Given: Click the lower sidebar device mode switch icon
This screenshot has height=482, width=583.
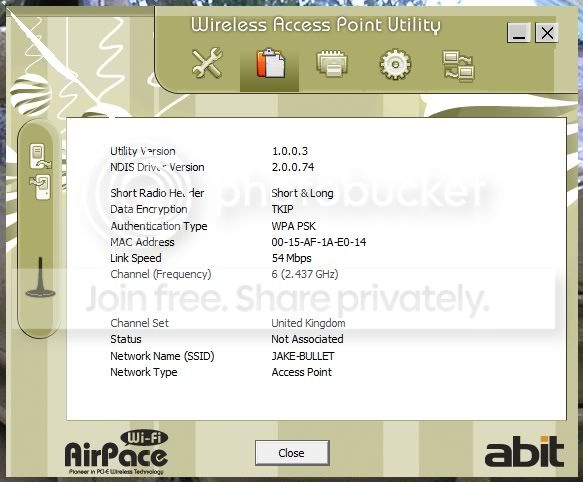Looking at the screenshot, I should pyautogui.click(x=40, y=186).
